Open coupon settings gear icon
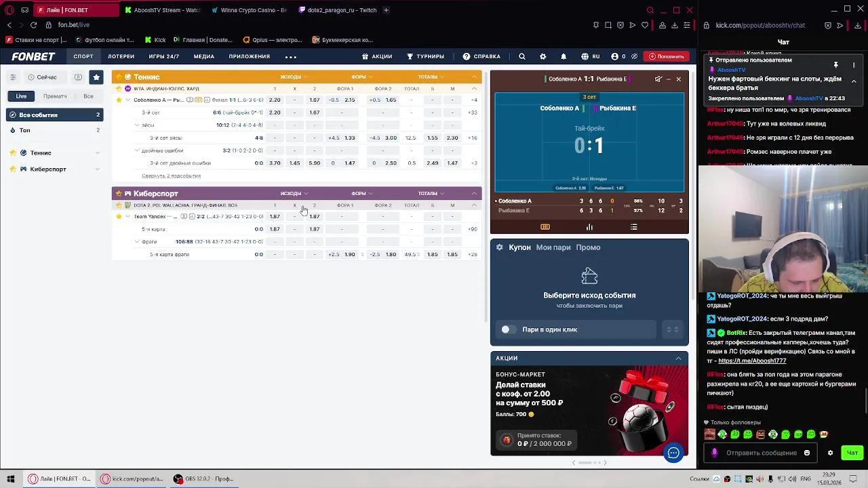The width and height of the screenshot is (868, 488). (500, 247)
